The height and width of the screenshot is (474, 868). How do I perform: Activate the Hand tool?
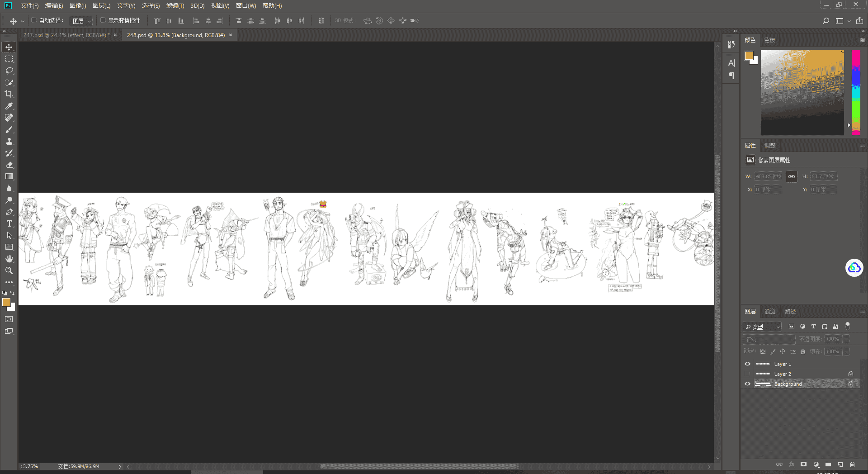point(9,259)
